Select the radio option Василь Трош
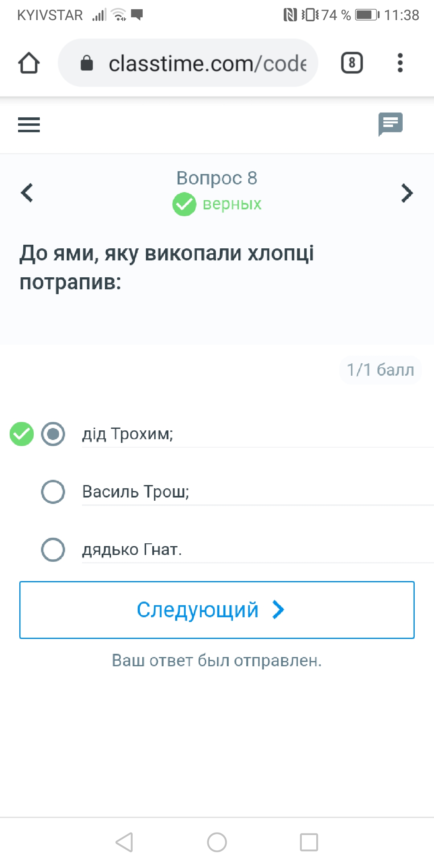The image size is (434, 868). (x=53, y=492)
